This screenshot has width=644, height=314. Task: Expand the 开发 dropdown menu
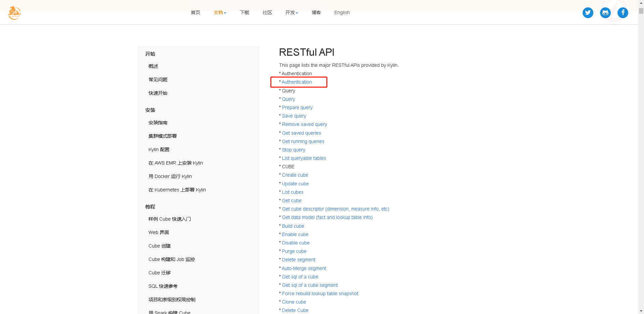point(291,13)
